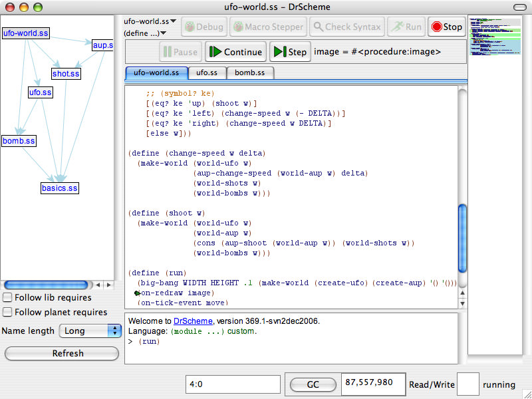Screen dimensions: 532x399
Task: Step to next expression
Action: (290, 52)
